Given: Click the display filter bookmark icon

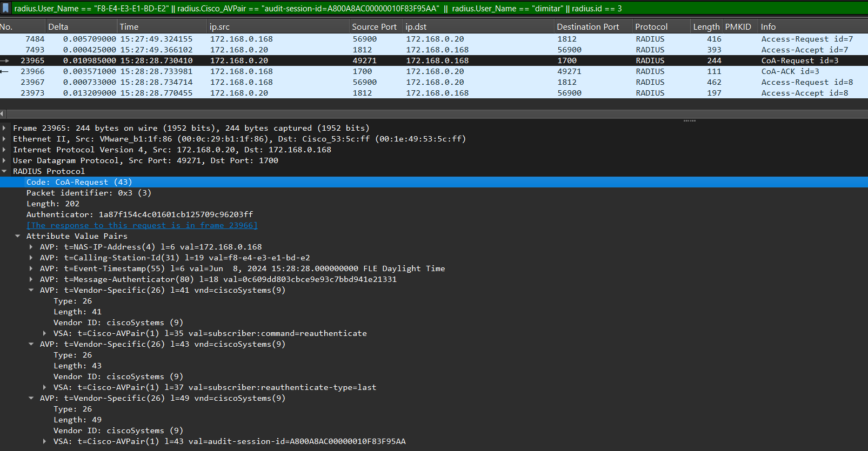Looking at the screenshot, I should coord(6,8).
